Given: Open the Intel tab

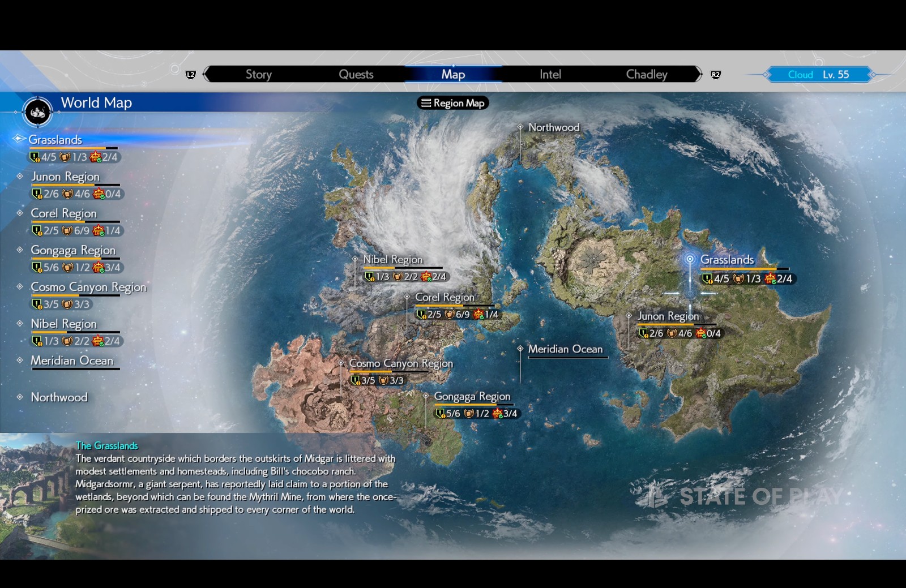Looking at the screenshot, I should click(x=550, y=74).
